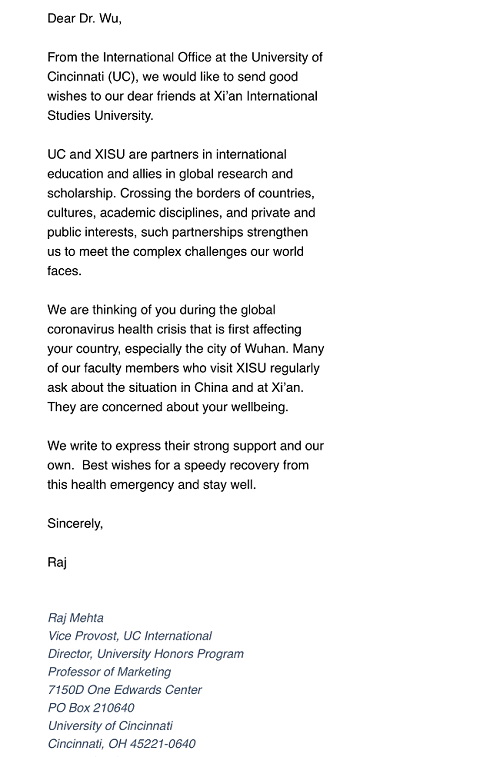
Task: Click 'this health emergency and stay well.' line
Action: pyautogui.click(x=152, y=485)
